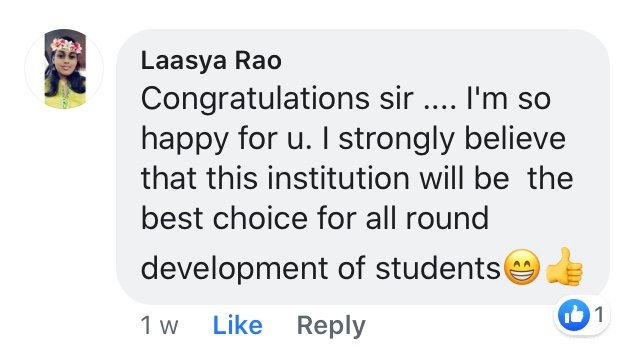The height and width of the screenshot is (361, 635).
Task: Click the phrase best choice for all round
Action: coord(315,218)
